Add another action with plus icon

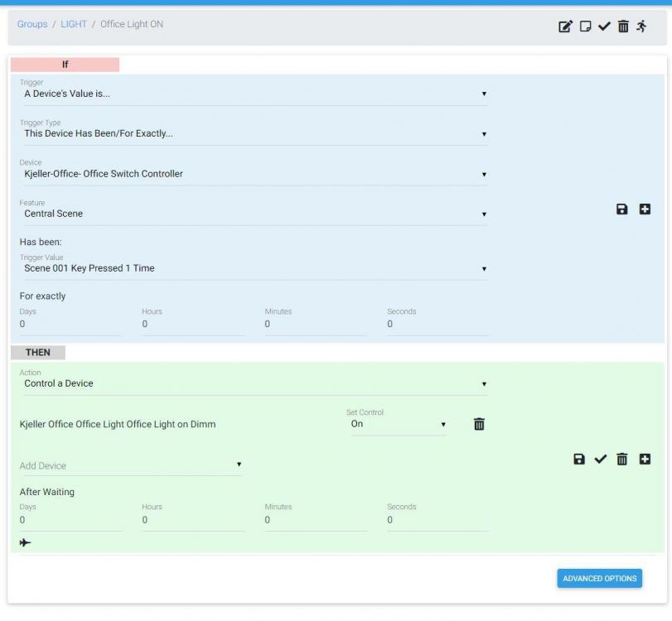(645, 459)
